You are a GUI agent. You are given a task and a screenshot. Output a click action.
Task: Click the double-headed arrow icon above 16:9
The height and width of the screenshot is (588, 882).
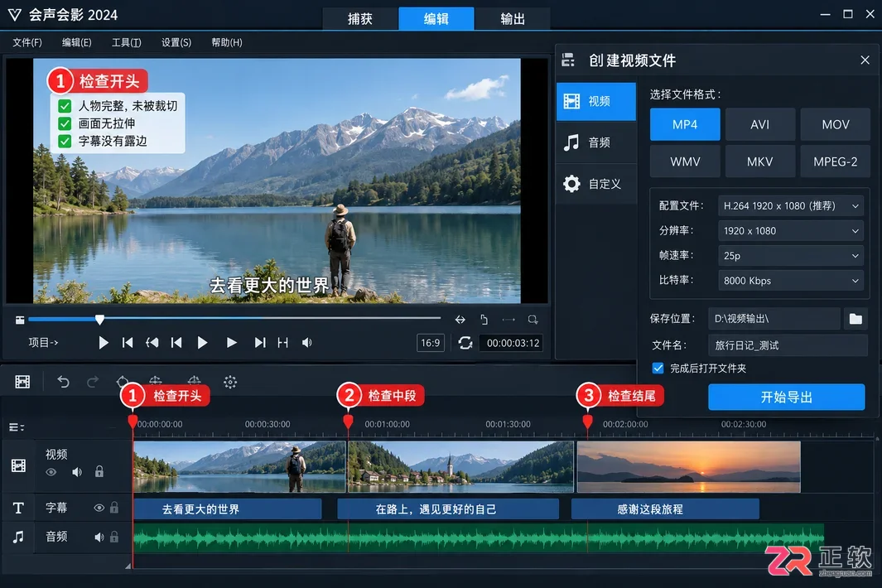click(x=460, y=320)
